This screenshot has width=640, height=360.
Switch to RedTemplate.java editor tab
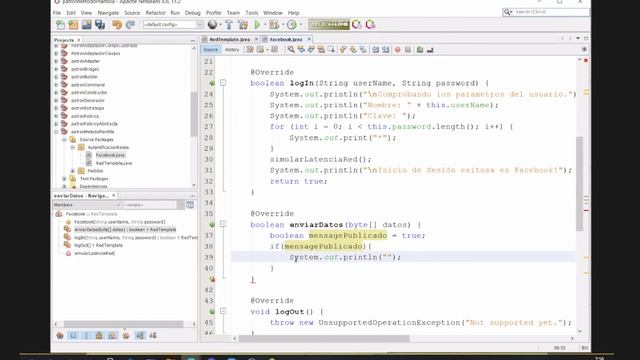tap(230, 39)
